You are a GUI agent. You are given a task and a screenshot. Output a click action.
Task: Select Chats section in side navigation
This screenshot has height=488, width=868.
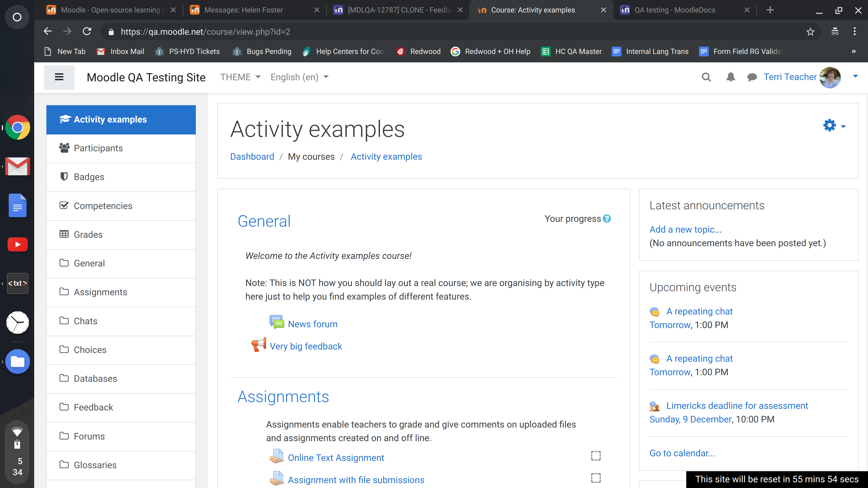point(121,321)
